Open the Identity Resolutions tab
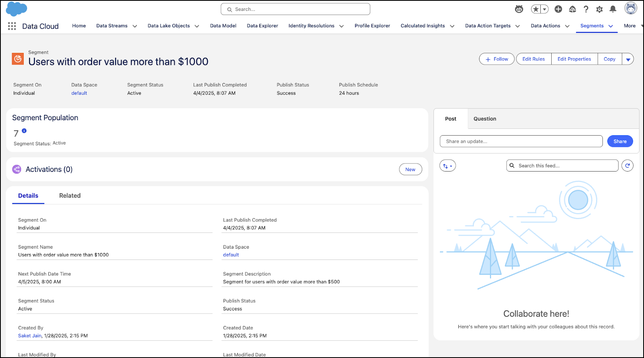The width and height of the screenshot is (644, 358). pyautogui.click(x=311, y=26)
